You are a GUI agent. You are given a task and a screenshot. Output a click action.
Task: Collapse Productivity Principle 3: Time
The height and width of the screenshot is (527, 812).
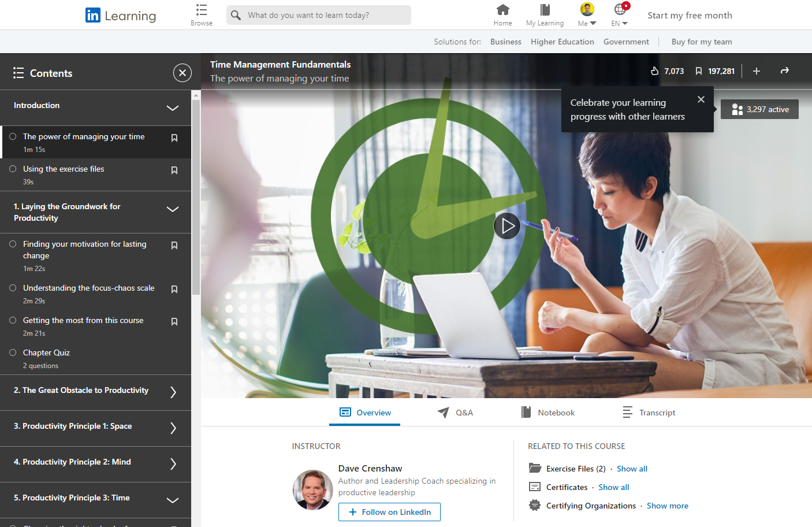click(x=173, y=500)
